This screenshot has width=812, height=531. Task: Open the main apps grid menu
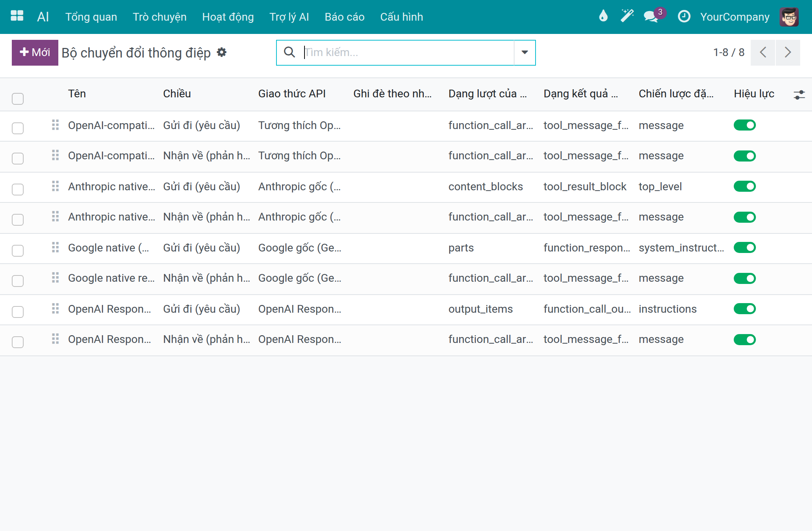pos(17,16)
